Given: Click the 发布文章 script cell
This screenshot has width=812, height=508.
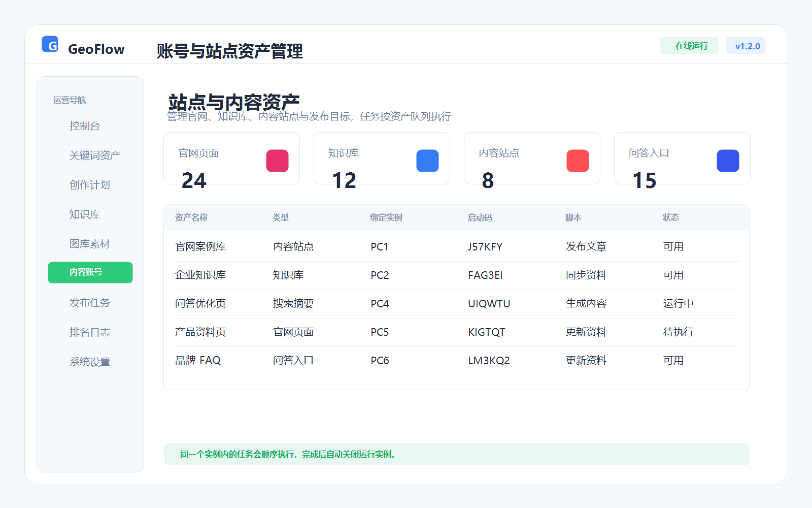Looking at the screenshot, I should [586, 247].
